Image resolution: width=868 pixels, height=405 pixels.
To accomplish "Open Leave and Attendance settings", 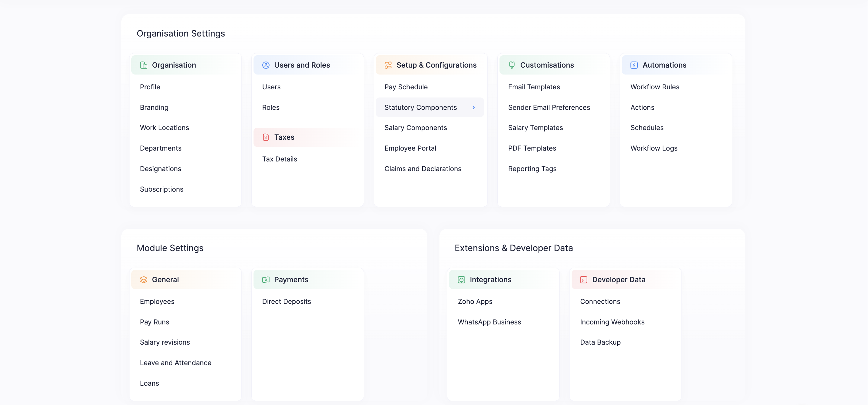I will pyautogui.click(x=176, y=363).
